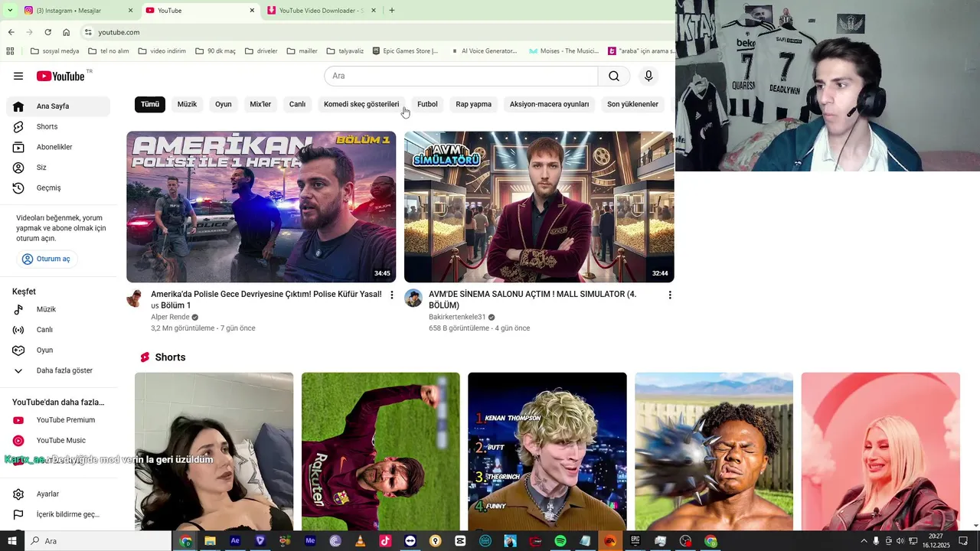Open the YouTube hamburger guide menu

click(18, 76)
